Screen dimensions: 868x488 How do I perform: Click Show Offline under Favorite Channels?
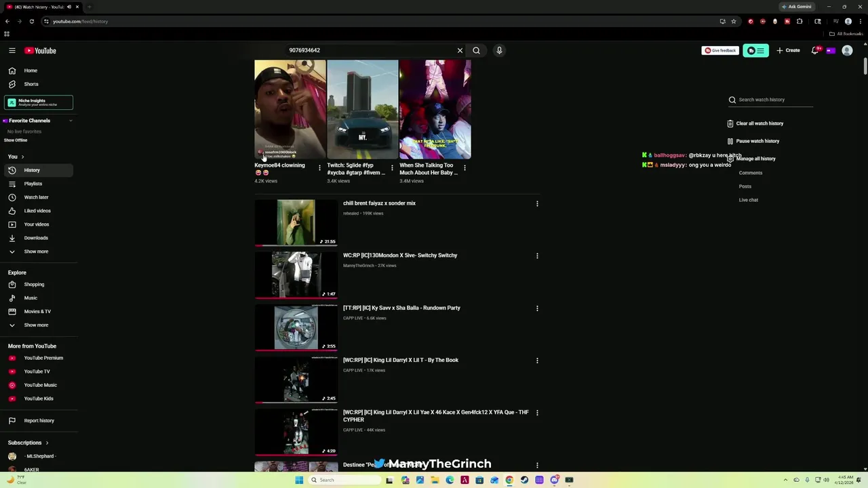tap(16, 140)
